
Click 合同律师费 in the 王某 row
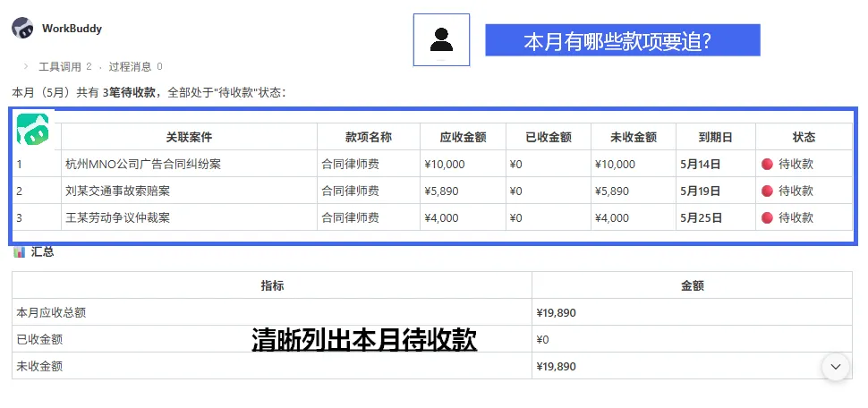point(351,217)
